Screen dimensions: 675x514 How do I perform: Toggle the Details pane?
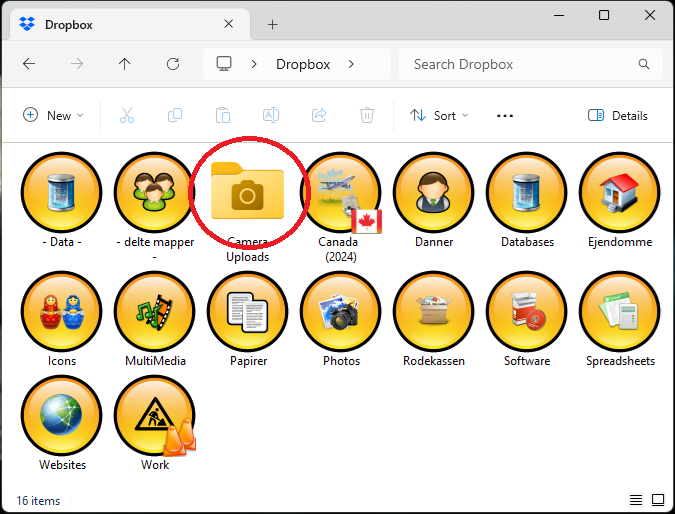click(x=618, y=115)
